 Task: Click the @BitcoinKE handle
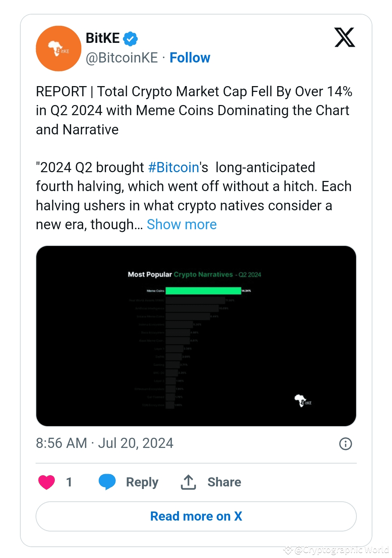[x=122, y=57]
